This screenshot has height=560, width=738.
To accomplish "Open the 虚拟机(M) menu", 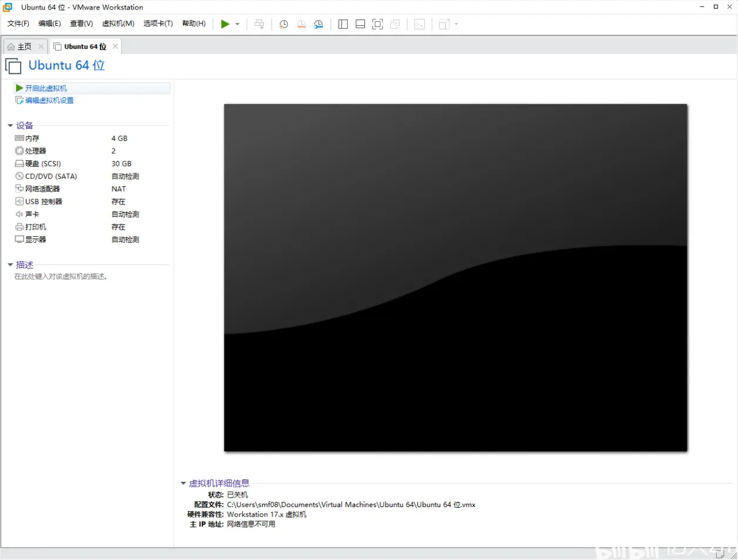I will point(118,24).
